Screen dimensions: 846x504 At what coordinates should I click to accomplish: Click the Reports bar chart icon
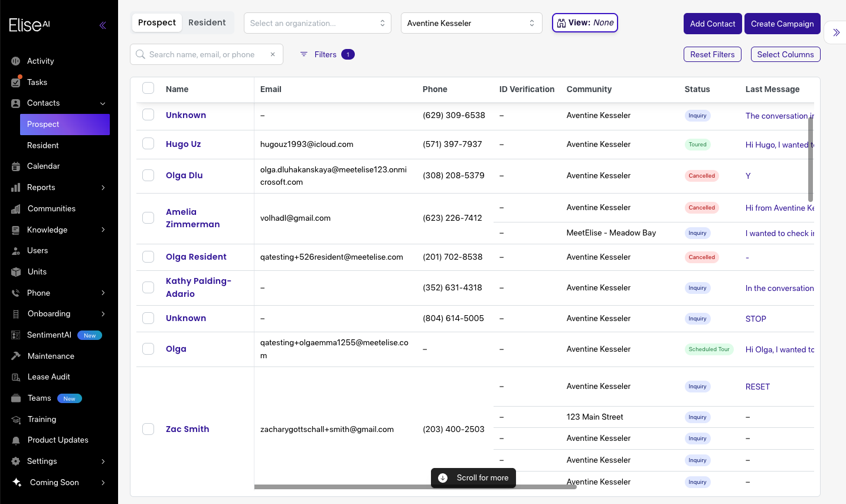click(x=16, y=188)
